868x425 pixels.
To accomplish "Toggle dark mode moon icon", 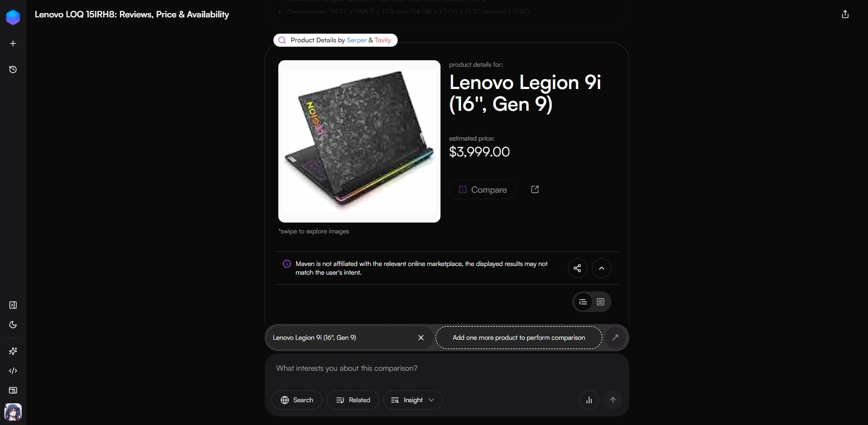I will pos(13,325).
